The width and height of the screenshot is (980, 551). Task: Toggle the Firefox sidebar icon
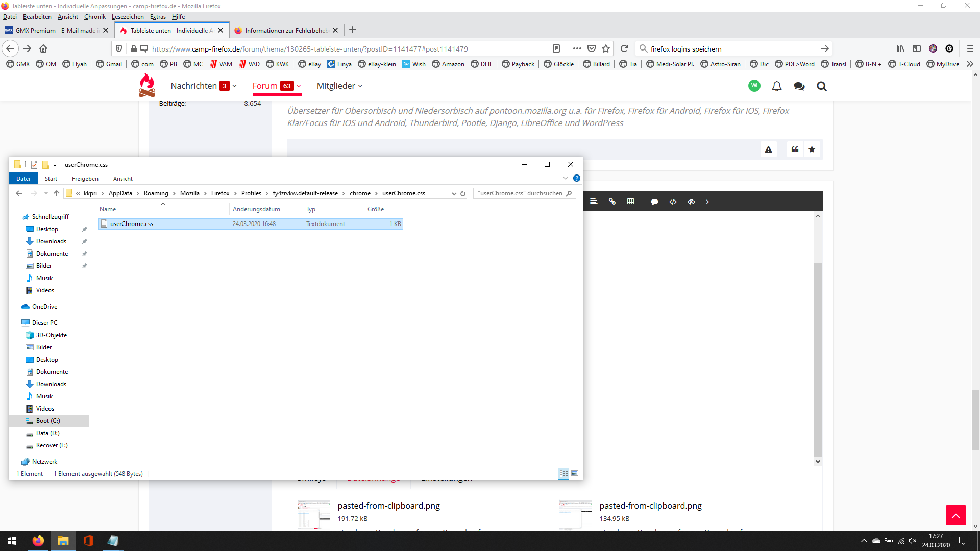pyautogui.click(x=917, y=48)
